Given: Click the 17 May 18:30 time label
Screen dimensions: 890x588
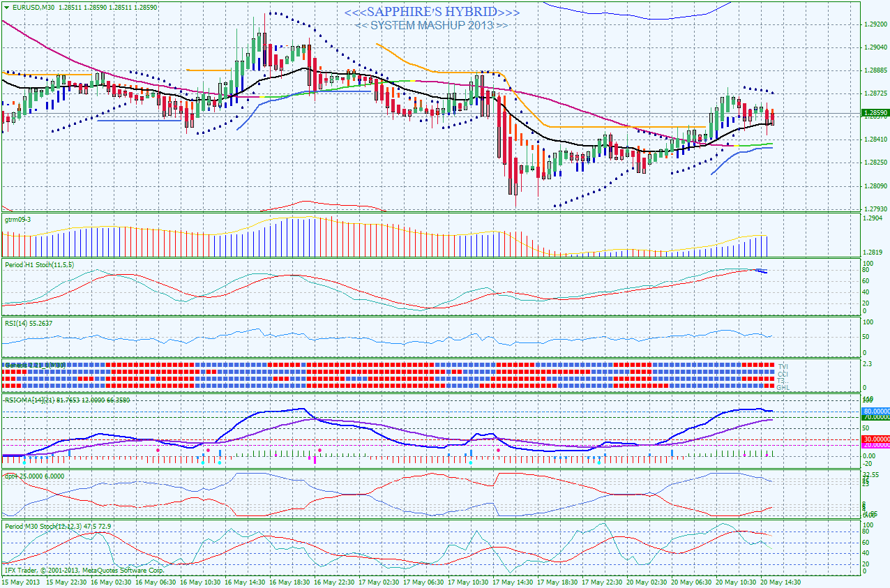Looking at the screenshot, I should pos(558,581).
